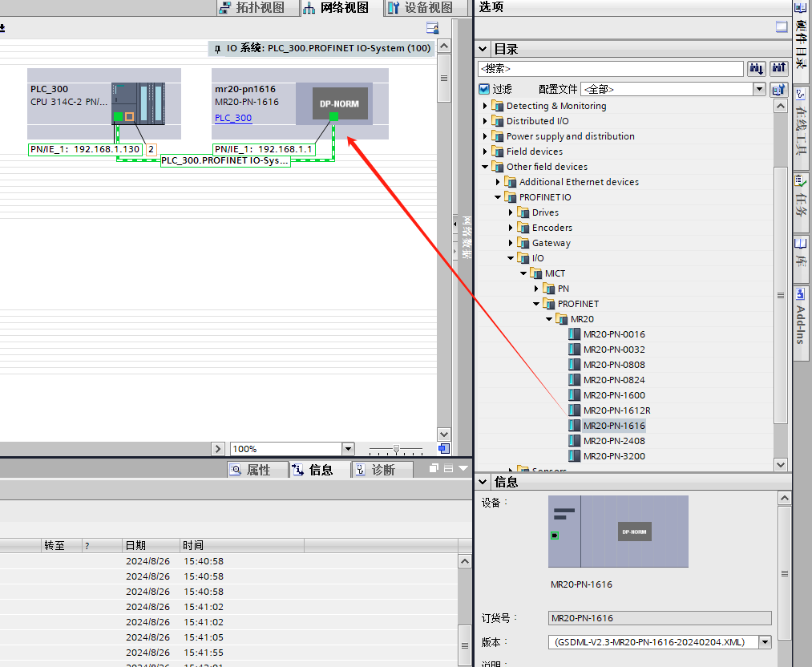
Task: Click the catalog search field
Action: click(x=610, y=68)
